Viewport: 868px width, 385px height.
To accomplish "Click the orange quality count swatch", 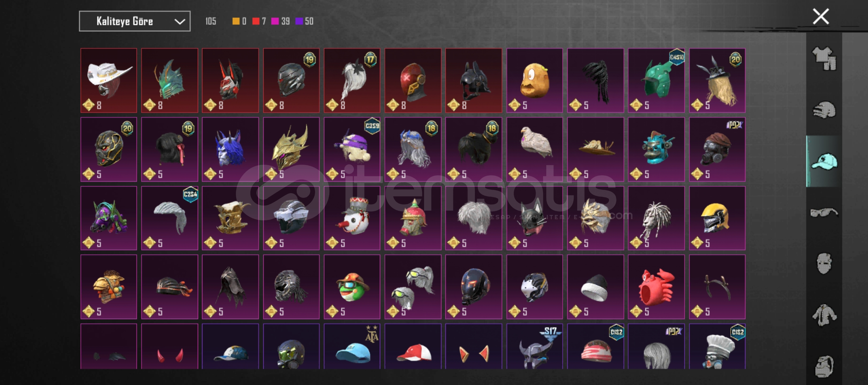I will [236, 21].
